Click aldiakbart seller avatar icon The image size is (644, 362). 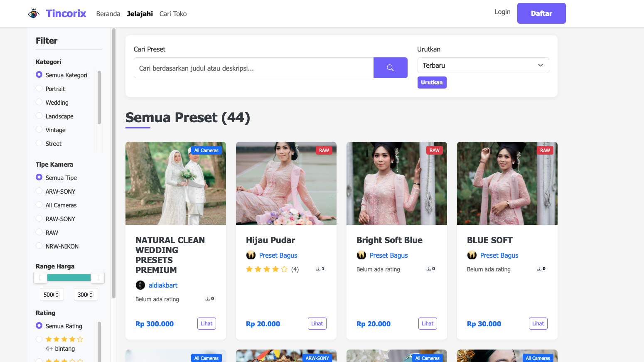(140, 285)
